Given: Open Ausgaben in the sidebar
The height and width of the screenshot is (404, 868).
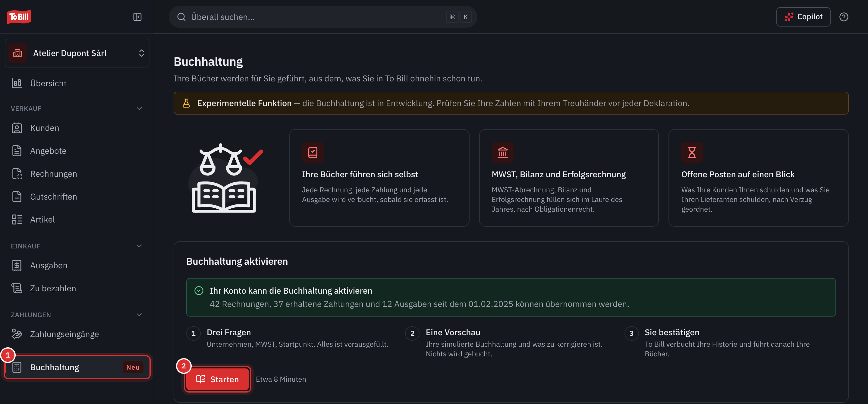Looking at the screenshot, I should [77, 266].
